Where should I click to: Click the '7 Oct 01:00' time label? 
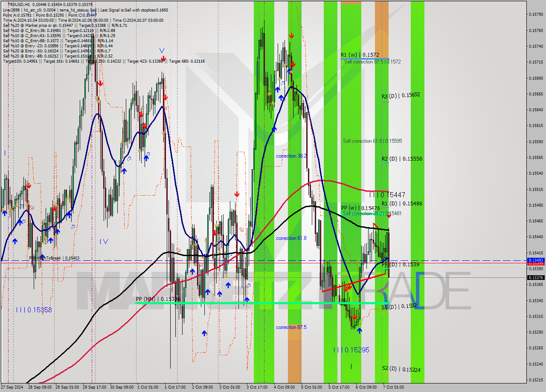pos(393,387)
